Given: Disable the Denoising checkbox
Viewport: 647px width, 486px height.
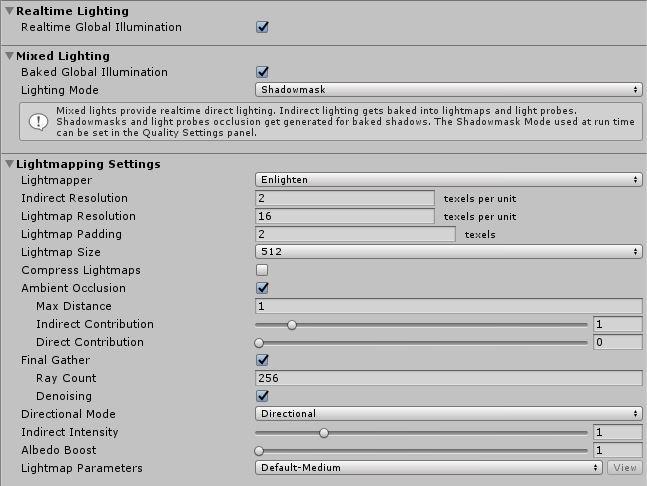Looking at the screenshot, I should click(262, 396).
